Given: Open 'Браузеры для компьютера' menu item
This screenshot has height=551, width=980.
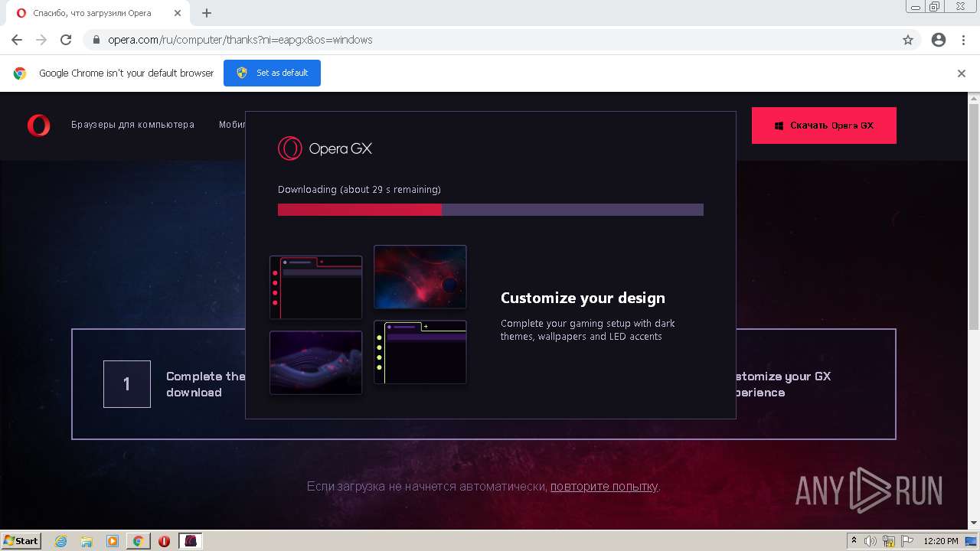Looking at the screenshot, I should click(132, 125).
